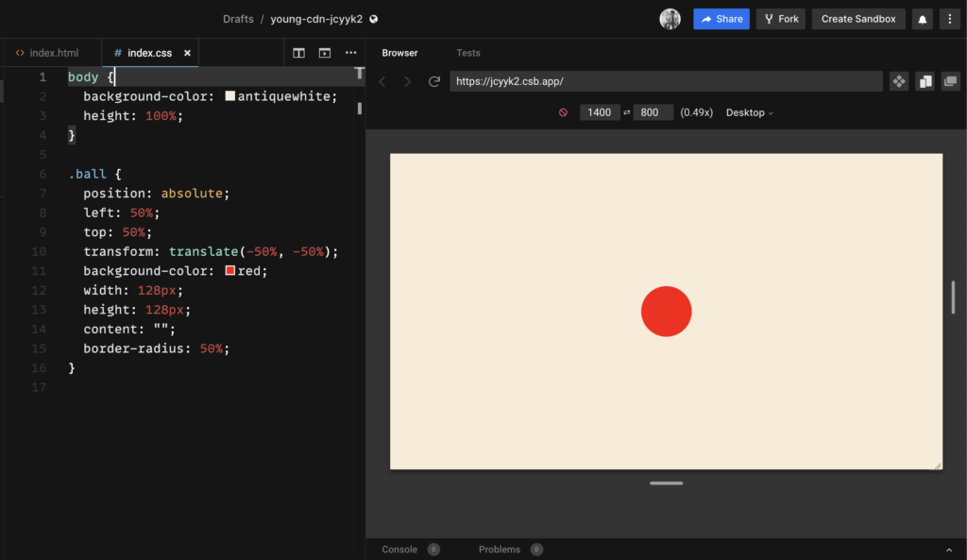Click the preview window icon in editor tab bar
Image resolution: width=967 pixels, height=560 pixels.
(325, 53)
